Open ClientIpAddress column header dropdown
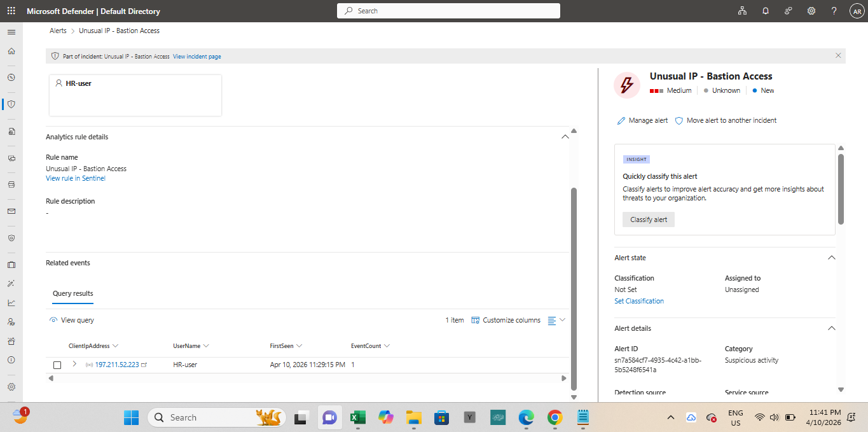The image size is (868, 432). (93, 346)
